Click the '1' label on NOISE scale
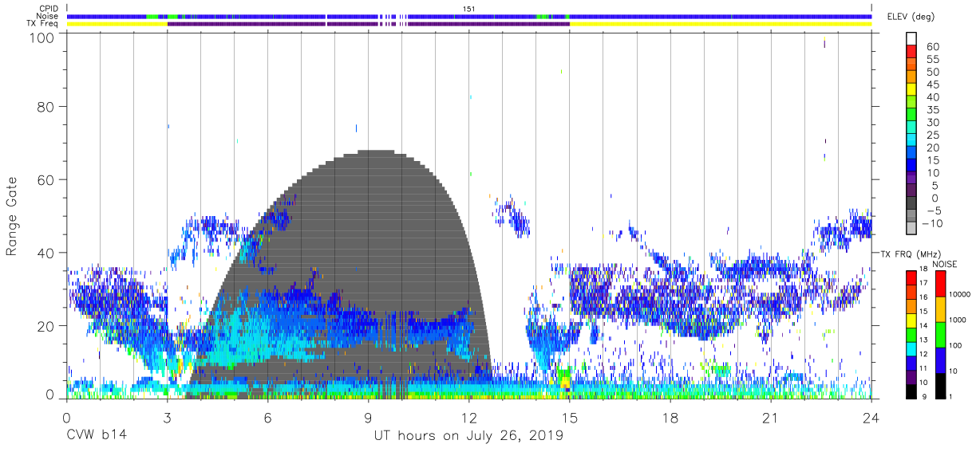 [x=950, y=396]
